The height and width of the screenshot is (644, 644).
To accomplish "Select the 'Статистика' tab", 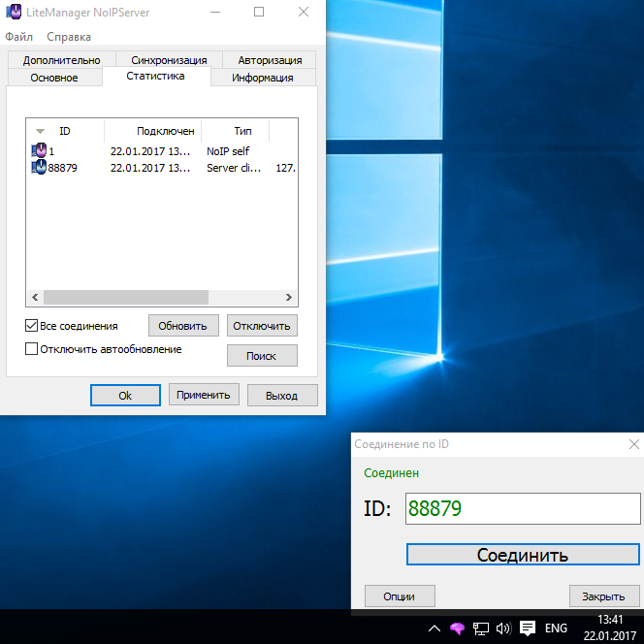I will (x=155, y=76).
